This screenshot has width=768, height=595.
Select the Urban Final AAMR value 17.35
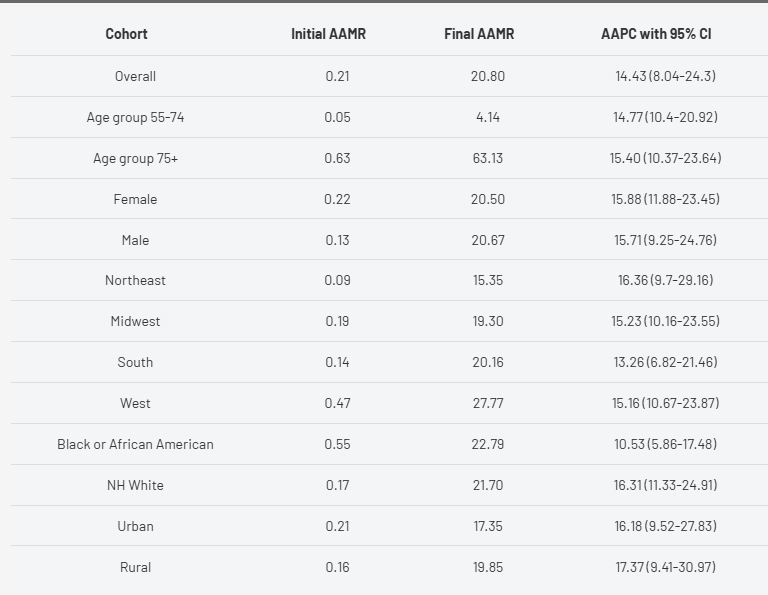(x=487, y=526)
